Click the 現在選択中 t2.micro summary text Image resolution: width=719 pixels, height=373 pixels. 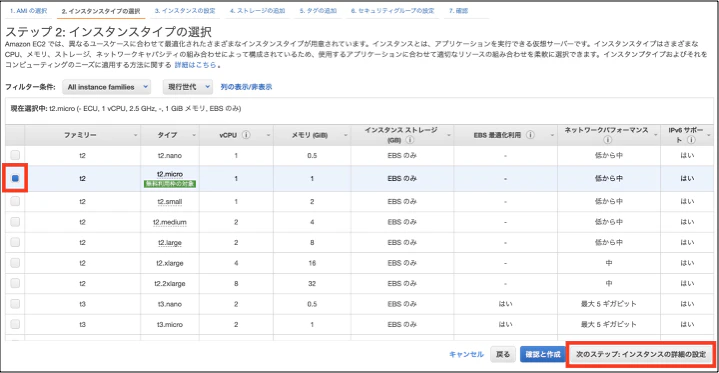[x=126, y=109]
